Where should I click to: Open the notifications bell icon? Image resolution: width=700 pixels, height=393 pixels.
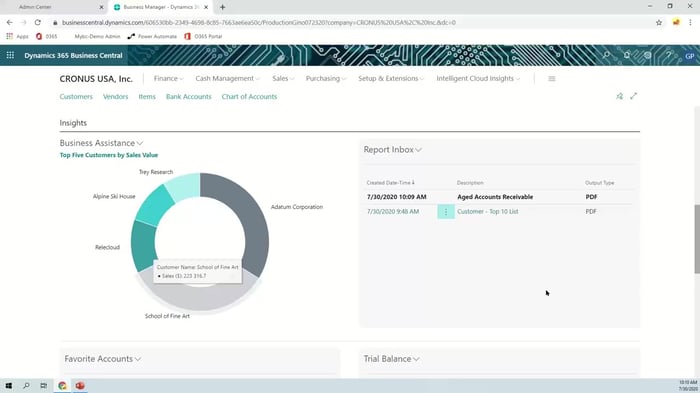627,55
